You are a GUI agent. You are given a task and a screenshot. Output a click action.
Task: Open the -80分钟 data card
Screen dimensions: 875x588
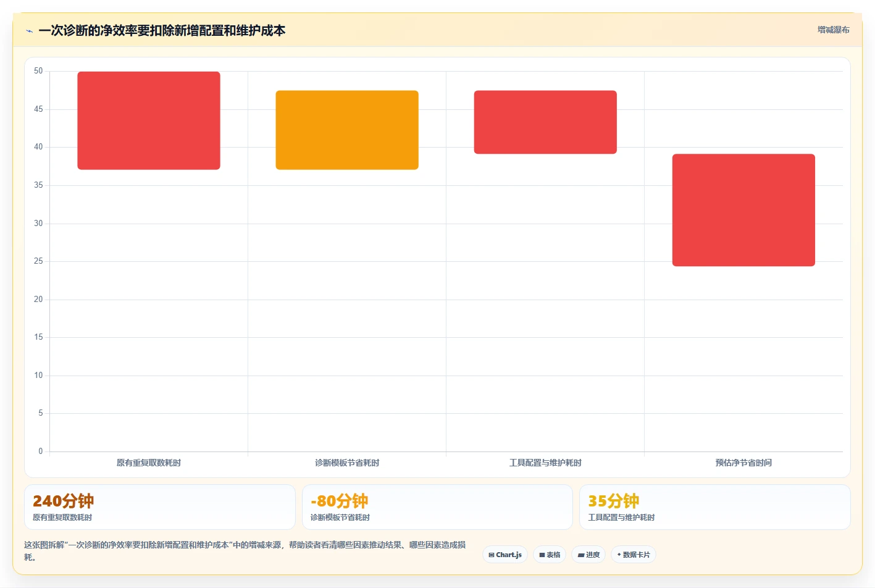(437, 507)
